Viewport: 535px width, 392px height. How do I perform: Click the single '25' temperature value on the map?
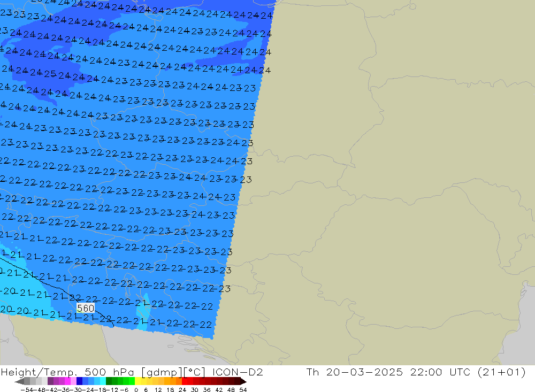point(50,73)
